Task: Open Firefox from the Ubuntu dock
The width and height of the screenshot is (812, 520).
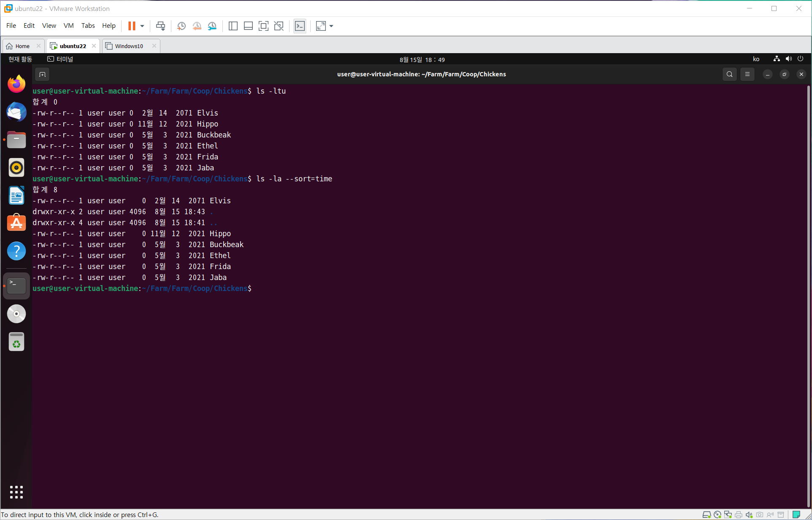Action: click(x=16, y=84)
